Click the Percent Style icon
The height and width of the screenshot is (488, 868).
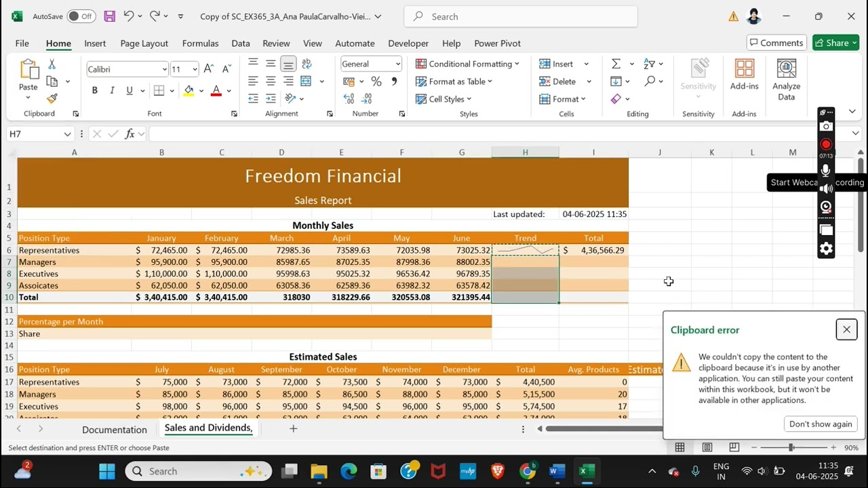(376, 81)
